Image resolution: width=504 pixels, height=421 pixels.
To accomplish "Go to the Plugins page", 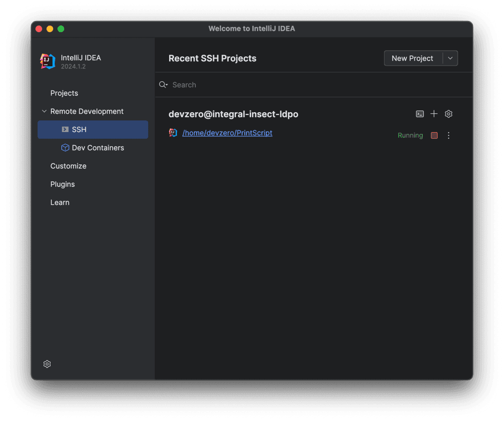I will tap(62, 184).
